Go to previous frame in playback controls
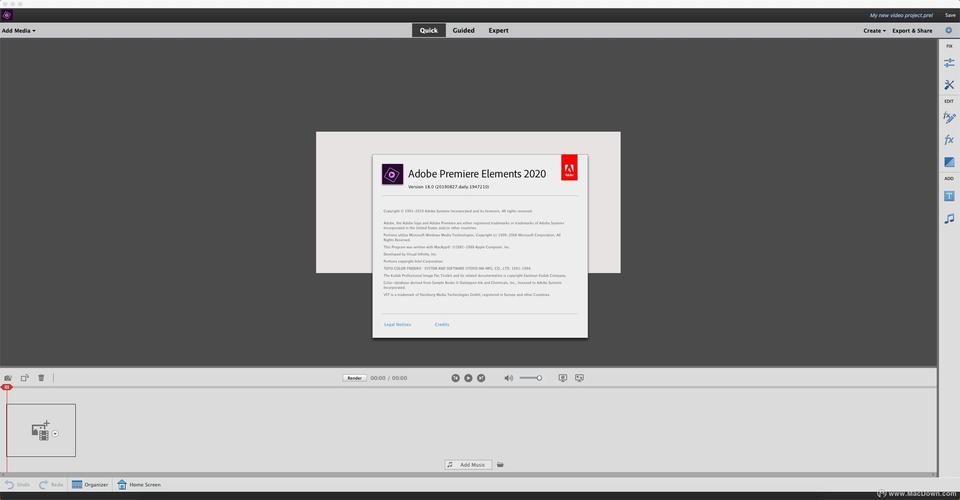This screenshot has height=500, width=960. pyautogui.click(x=456, y=378)
